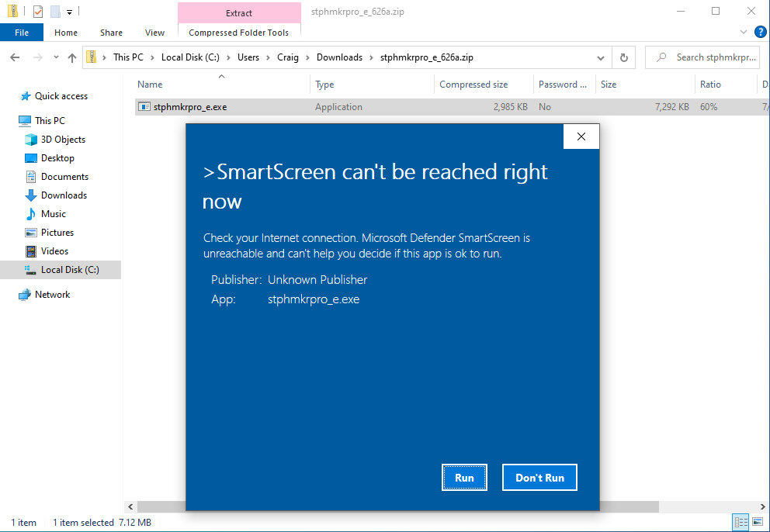This screenshot has width=770, height=532.
Task: Expand the ribbon using the chevron
Action: (743, 33)
